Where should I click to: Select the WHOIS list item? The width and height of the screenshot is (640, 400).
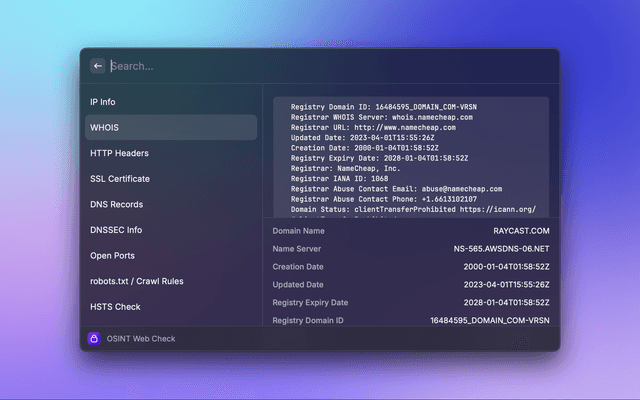170,128
